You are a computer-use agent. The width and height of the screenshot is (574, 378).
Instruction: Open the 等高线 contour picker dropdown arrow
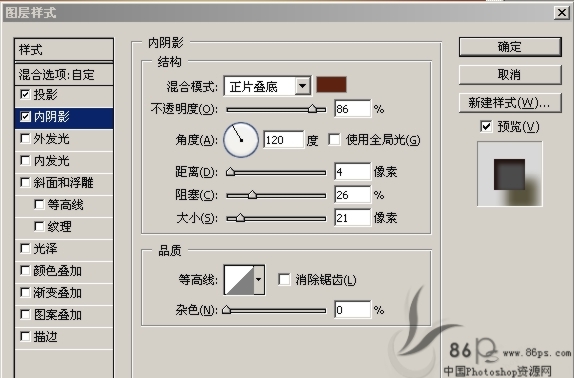point(258,280)
